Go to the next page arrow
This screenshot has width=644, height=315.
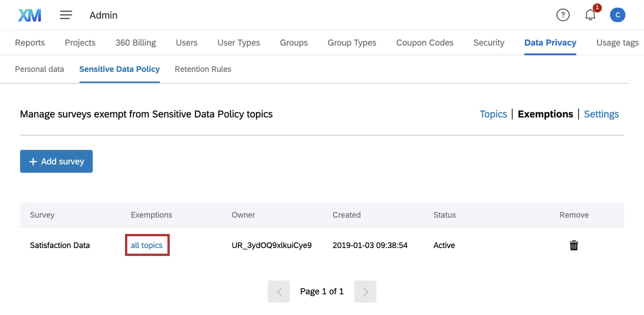click(x=365, y=292)
